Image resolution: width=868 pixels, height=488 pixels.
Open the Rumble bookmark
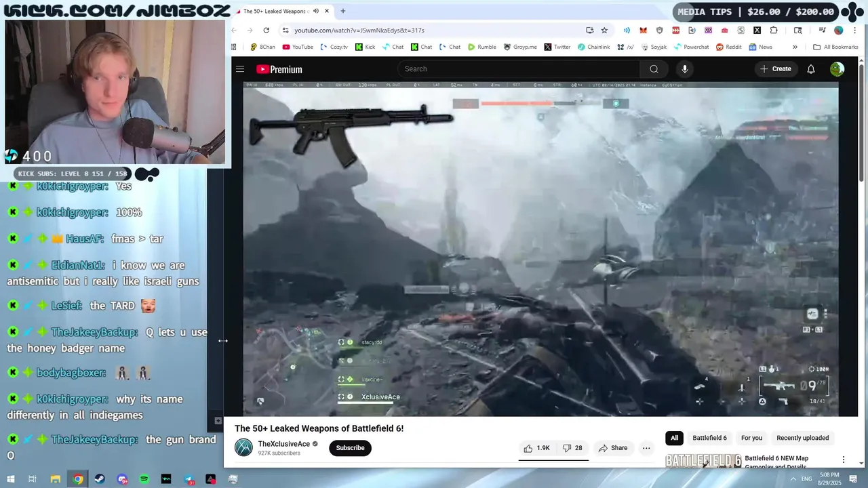pyautogui.click(x=482, y=47)
